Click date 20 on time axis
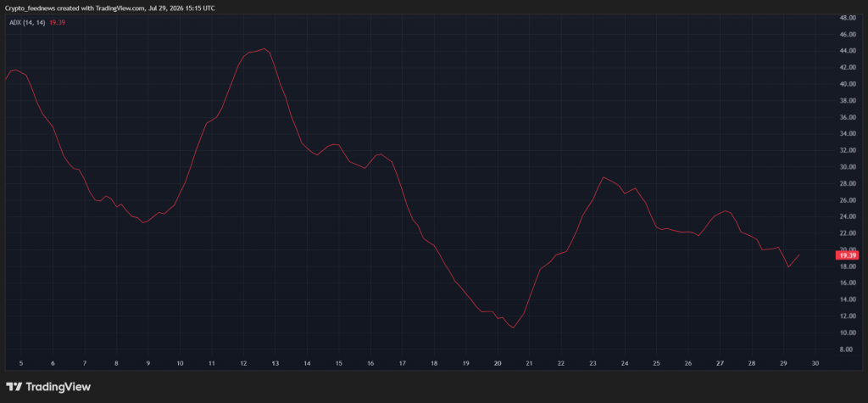868x403 pixels. coord(498,364)
